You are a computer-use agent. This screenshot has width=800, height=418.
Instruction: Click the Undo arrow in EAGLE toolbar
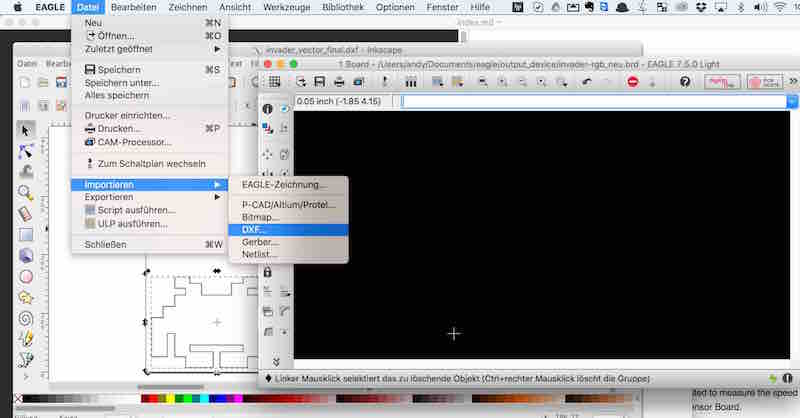point(587,82)
